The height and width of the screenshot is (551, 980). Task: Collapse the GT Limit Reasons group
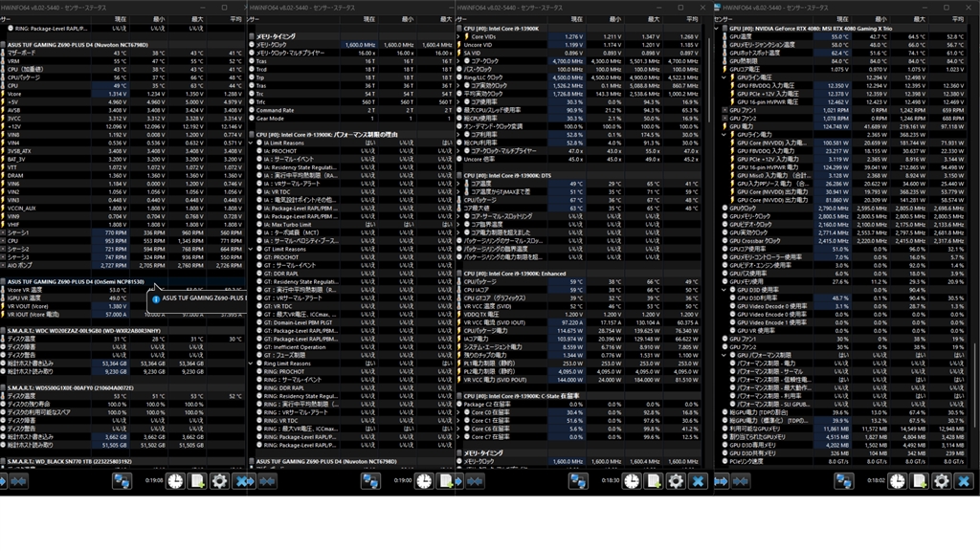(x=251, y=250)
